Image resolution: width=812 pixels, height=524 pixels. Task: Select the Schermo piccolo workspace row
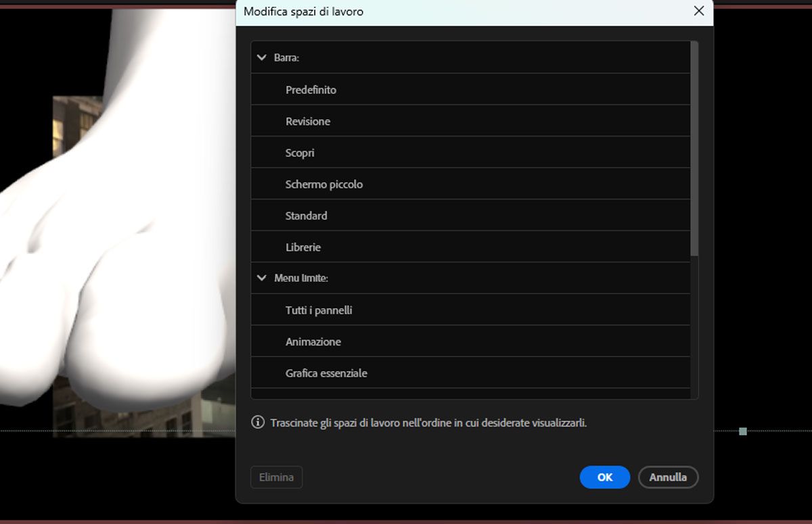[470, 184]
